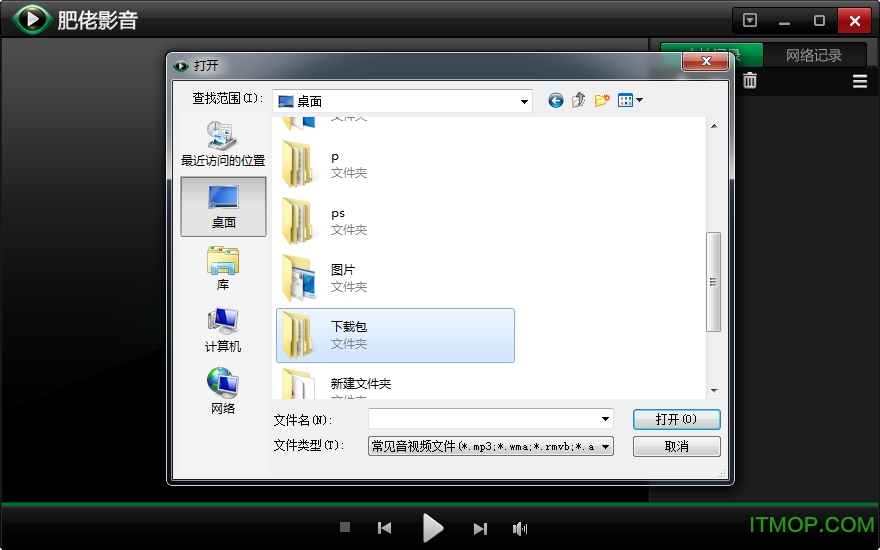Screen dimensions: 880x550
Task: Click the green playback progress bar
Action: tap(440, 504)
